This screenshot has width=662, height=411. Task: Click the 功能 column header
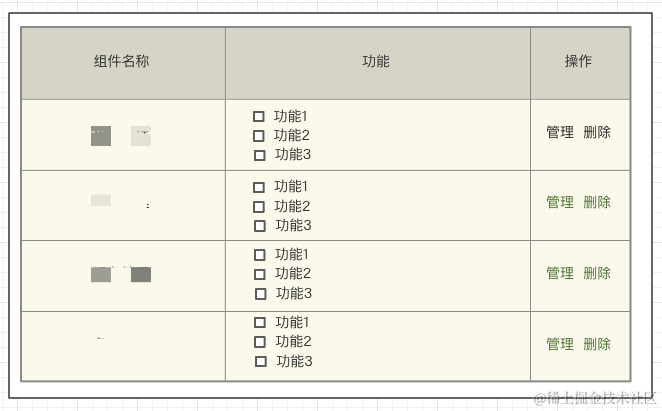coord(376,61)
